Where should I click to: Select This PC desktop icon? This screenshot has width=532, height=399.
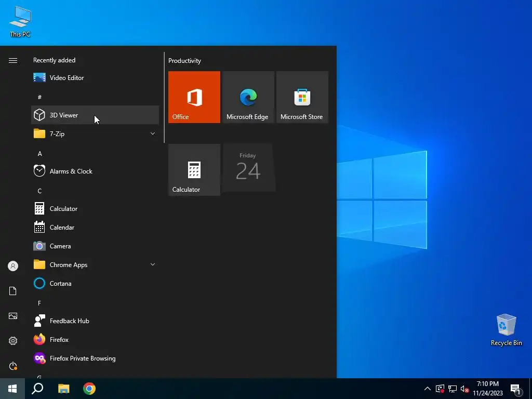tap(20, 21)
